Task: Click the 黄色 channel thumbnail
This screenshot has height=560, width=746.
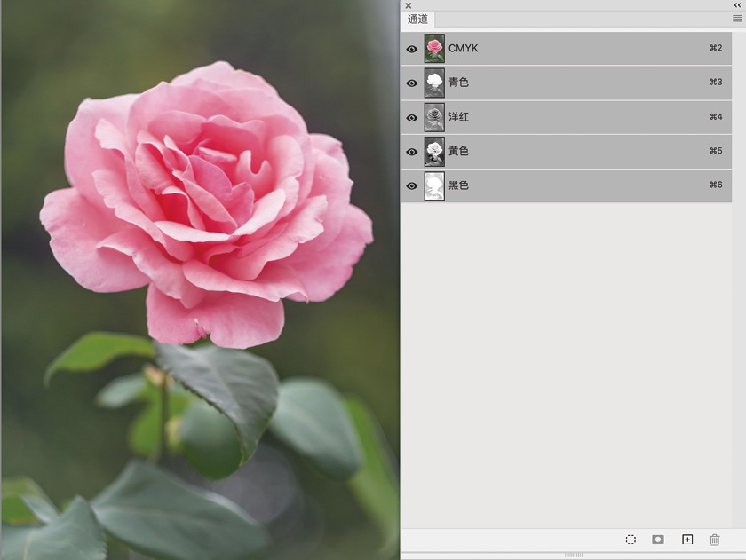Action: coord(434,151)
